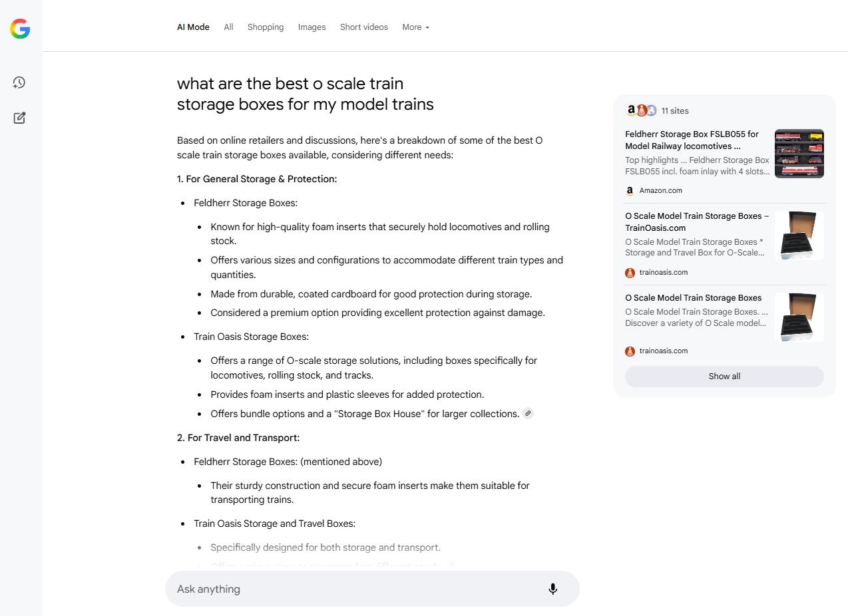Start a new search with compose icon
The height and width of the screenshot is (616, 848).
click(19, 118)
